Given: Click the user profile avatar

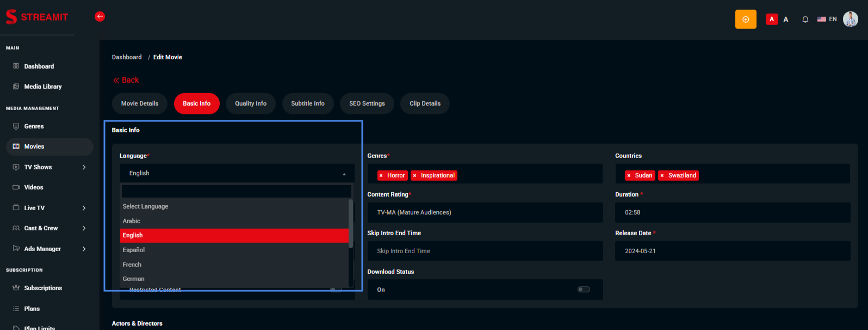Looking at the screenshot, I should (x=850, y=19).
